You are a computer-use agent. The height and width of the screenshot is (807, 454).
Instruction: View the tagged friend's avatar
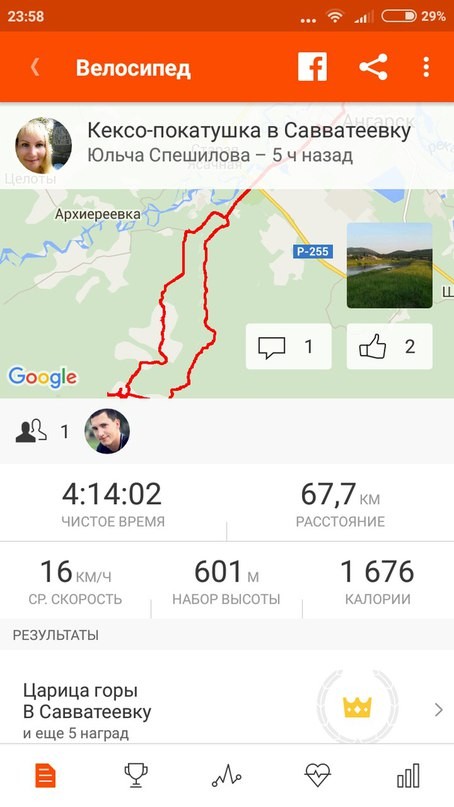pyautogui.click(x=107, y=431)
